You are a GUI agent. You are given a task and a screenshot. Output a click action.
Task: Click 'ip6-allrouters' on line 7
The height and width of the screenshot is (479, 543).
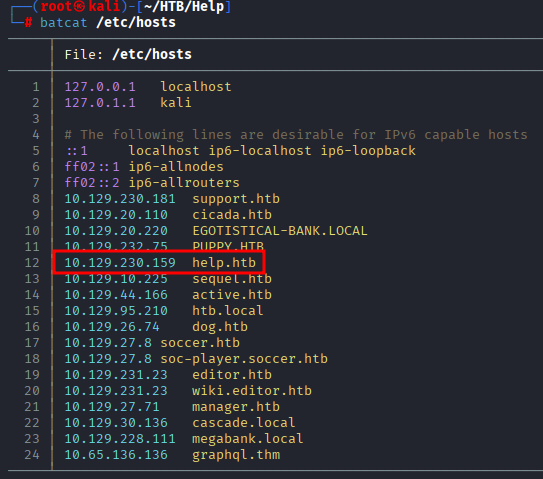point(184,183)
